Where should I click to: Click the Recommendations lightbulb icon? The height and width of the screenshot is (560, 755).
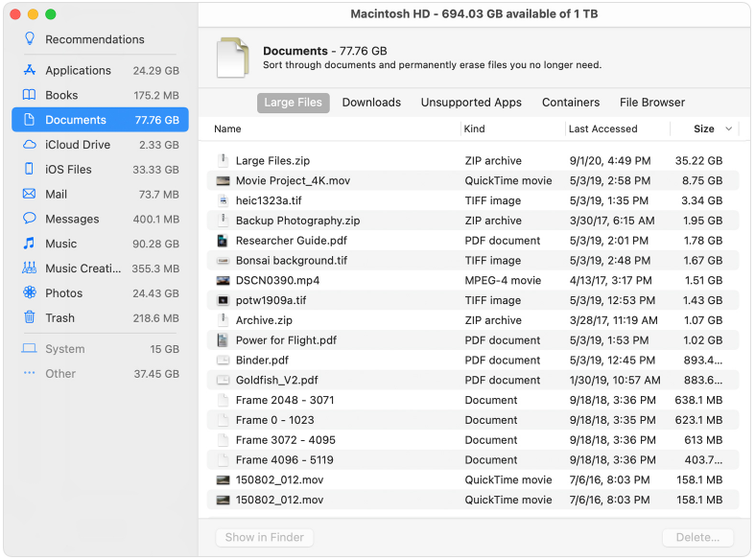(x=29, y=39)
